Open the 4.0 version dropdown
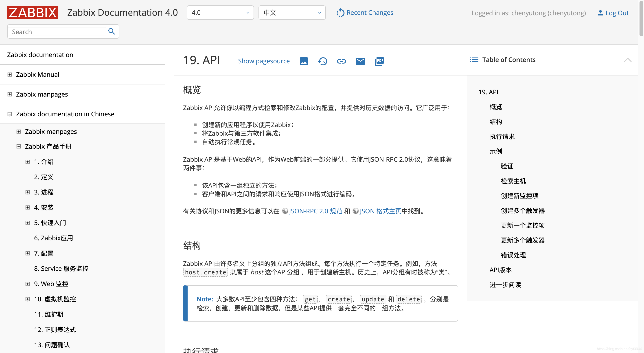The height and width of the screenshot is (353, 644). [x=220, y=13]
